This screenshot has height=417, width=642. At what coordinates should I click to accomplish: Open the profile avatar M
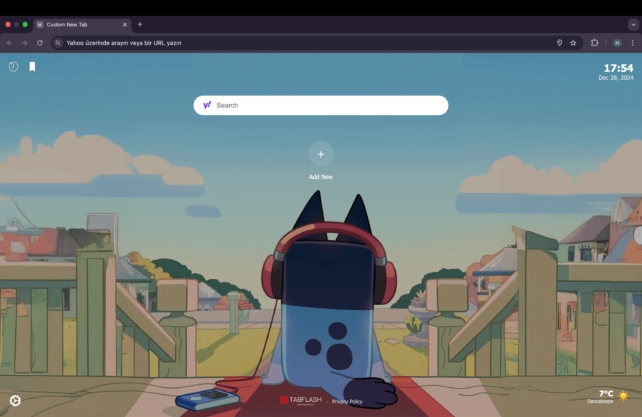point(617,43)
